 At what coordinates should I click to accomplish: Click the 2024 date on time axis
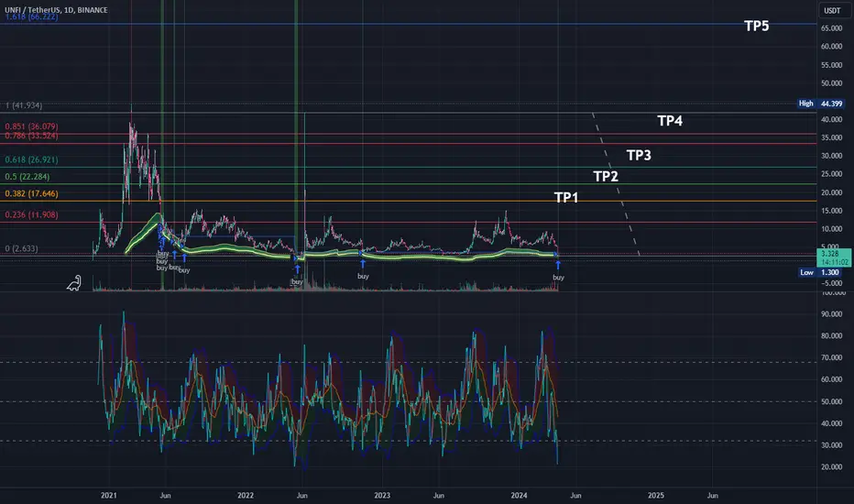tap(519, 495)
